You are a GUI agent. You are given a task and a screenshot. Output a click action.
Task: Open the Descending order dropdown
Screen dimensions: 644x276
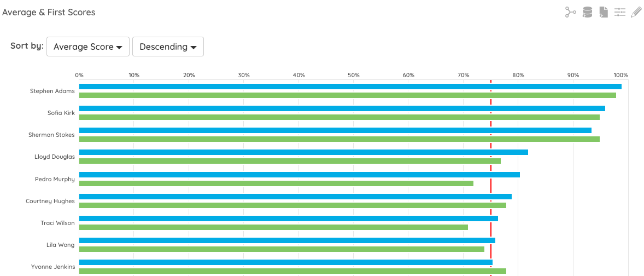[168, 47]
